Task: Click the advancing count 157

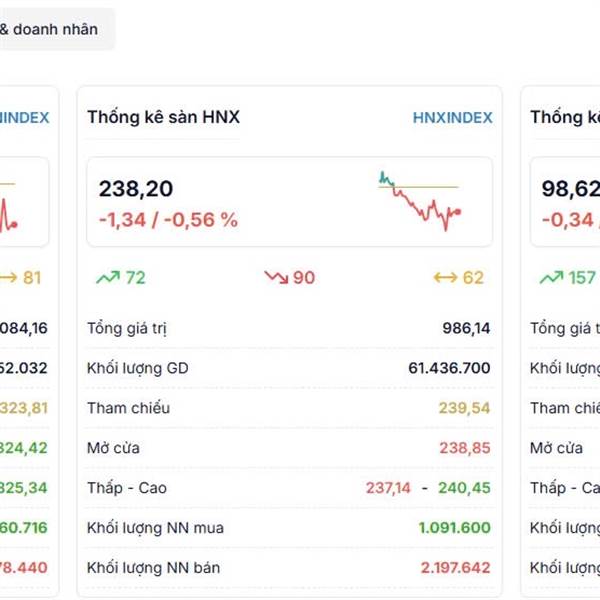Action: click(x=582, y=277)
